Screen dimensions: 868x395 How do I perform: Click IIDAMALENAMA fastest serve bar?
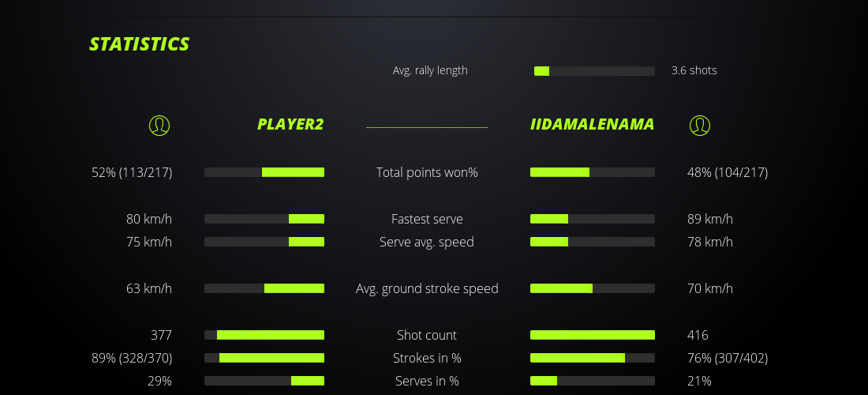tap(593, 219)
